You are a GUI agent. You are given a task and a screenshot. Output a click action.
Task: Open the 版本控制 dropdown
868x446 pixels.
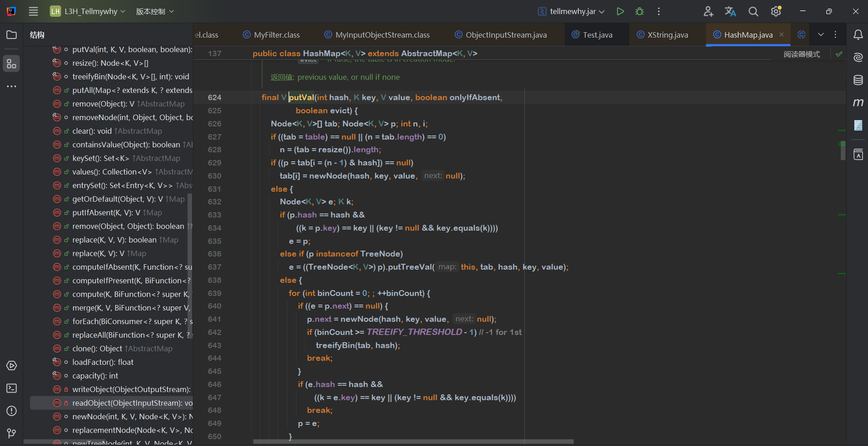coord(155,11)
